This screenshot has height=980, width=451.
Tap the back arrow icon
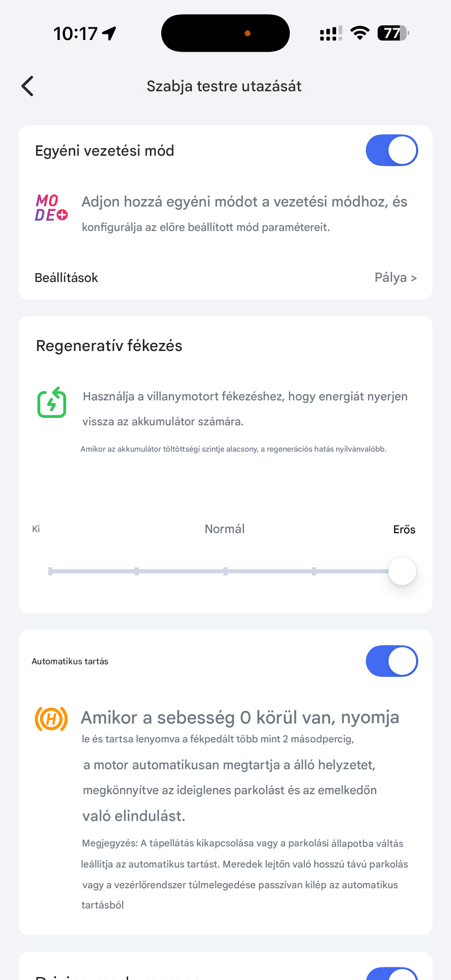pyautogui.click(x=28, y=86)
